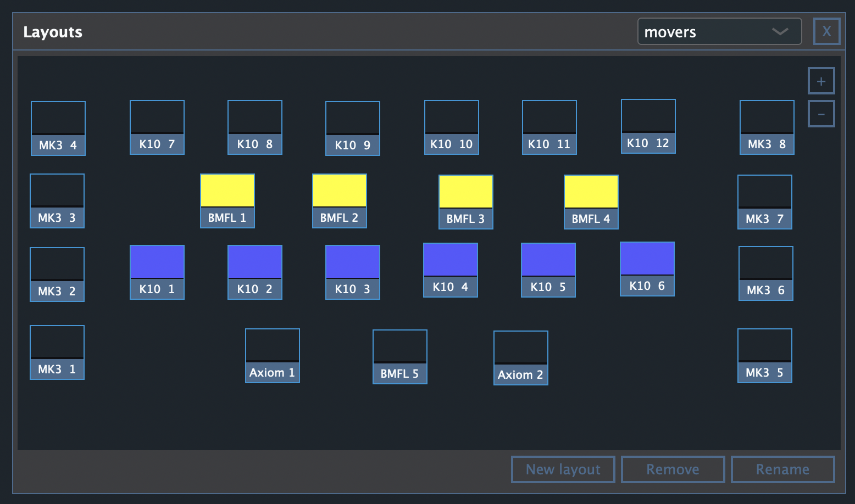Select the yellow BMFL 4 fixture
This screenshot has height=504, width=855.
coord(591,201)
